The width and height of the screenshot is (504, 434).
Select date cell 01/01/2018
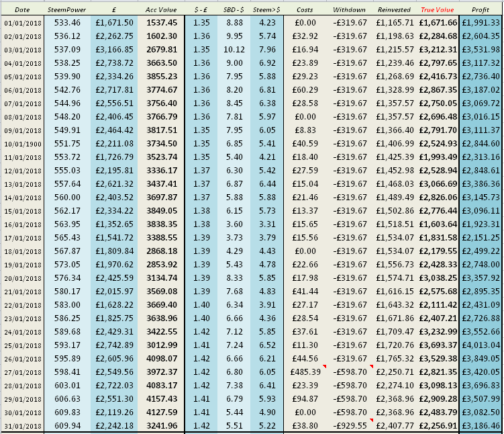tap(23, 23)
